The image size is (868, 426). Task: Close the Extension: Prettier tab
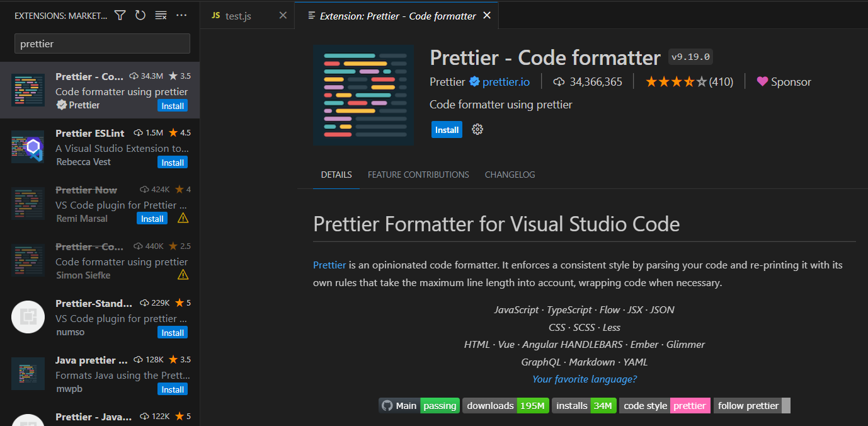[x=486, y=16]
